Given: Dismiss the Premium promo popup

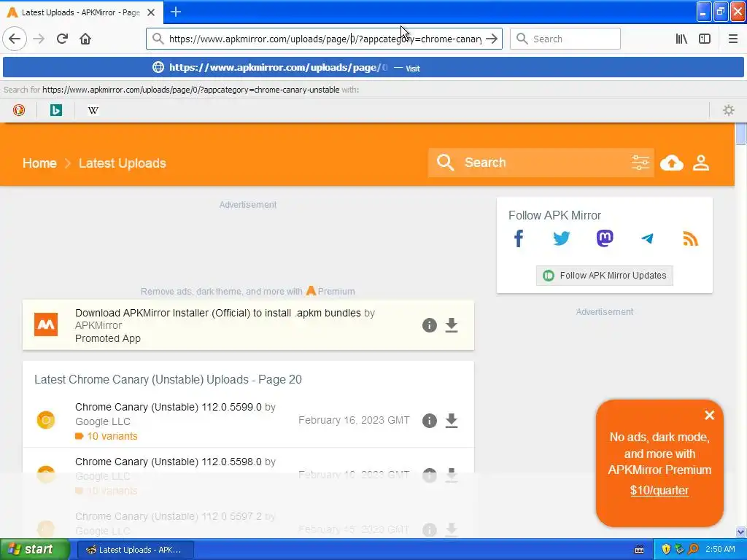Looking at the screenshot, I should click(709, 415).
